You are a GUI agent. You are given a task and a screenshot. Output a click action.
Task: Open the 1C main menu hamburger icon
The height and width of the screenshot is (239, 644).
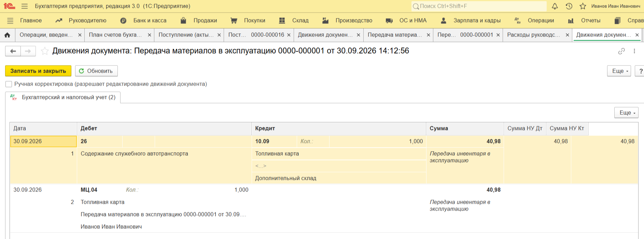(x=24, y=6)
